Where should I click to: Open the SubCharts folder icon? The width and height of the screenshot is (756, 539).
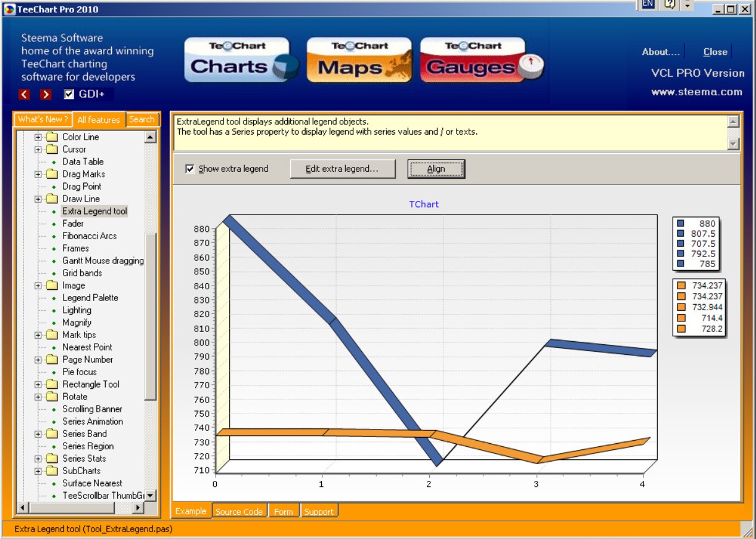tap(52, 471)
